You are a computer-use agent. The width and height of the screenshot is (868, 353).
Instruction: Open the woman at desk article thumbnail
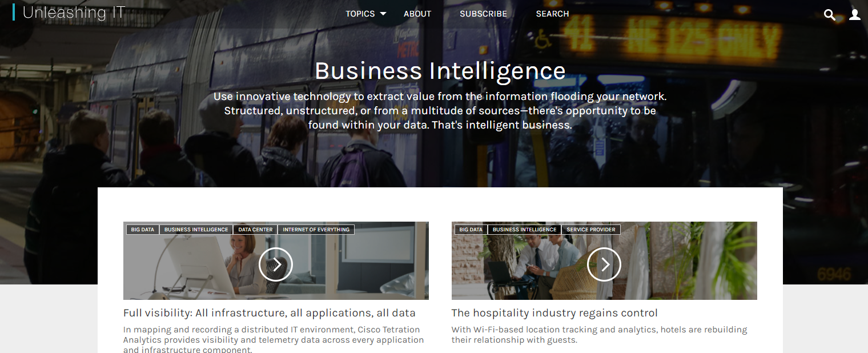(276, 260)
